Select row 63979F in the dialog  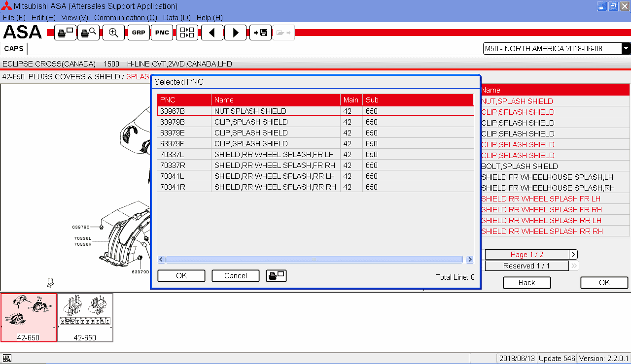pyautogui.click(x=315, y=144)
